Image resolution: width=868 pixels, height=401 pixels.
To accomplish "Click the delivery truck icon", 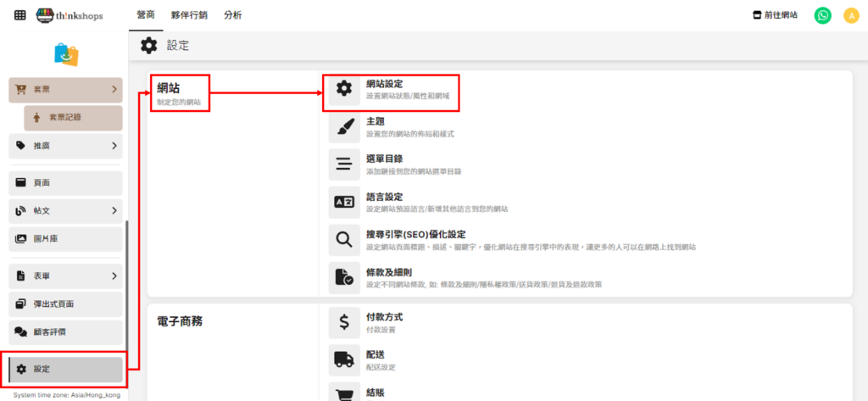I will pyautogui.click(x=344, y=359).
